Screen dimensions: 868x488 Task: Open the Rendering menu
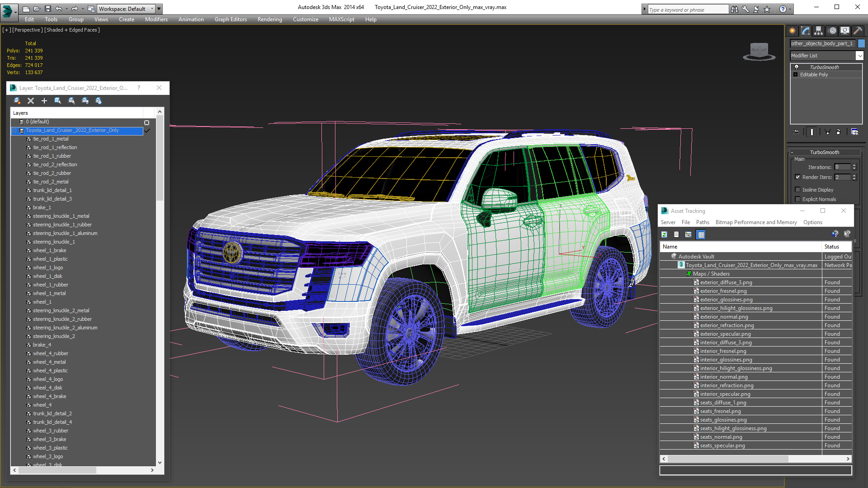coord(270,19)
